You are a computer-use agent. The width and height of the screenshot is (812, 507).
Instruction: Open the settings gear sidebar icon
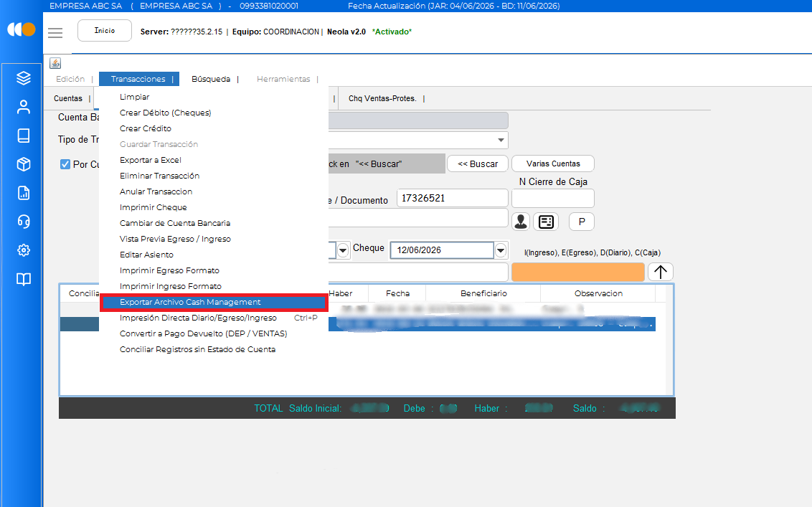(23, 250)
